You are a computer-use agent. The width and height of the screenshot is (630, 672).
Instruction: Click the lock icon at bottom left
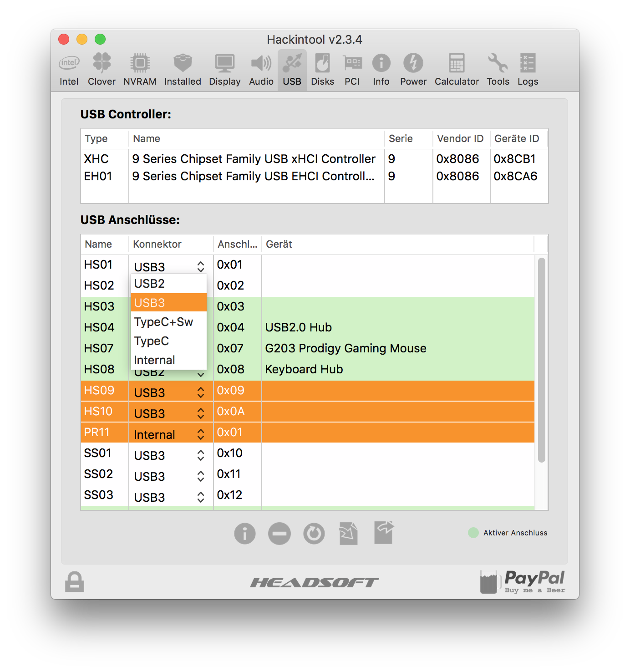pos(75,582)
